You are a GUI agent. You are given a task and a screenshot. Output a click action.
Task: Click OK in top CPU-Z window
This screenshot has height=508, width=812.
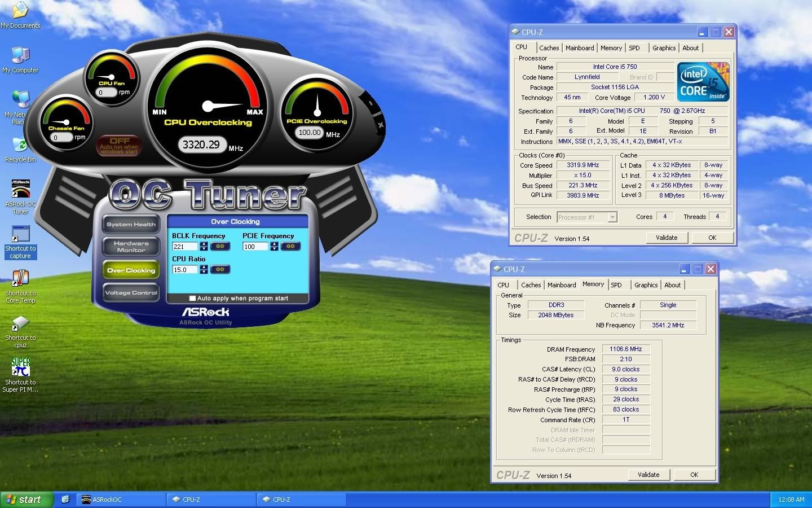[x=712, y=238]
